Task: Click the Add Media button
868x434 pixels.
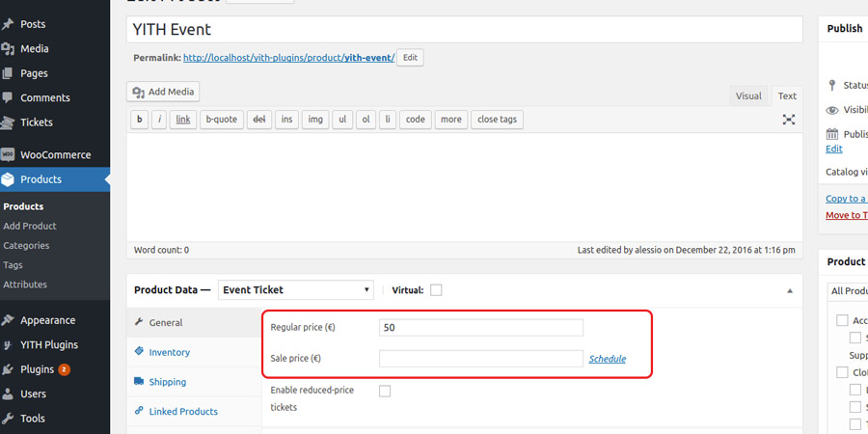Action: (x=164, y=92)
